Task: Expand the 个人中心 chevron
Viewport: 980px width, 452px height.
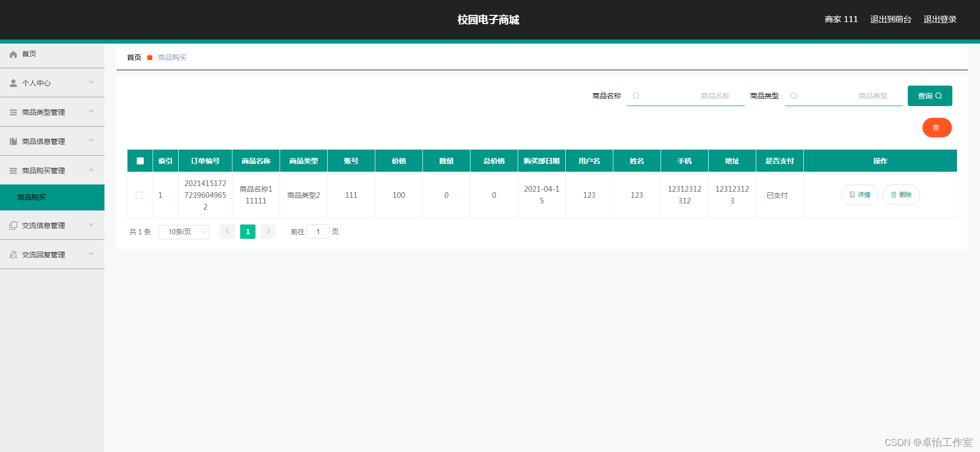Action: [91, 82]
